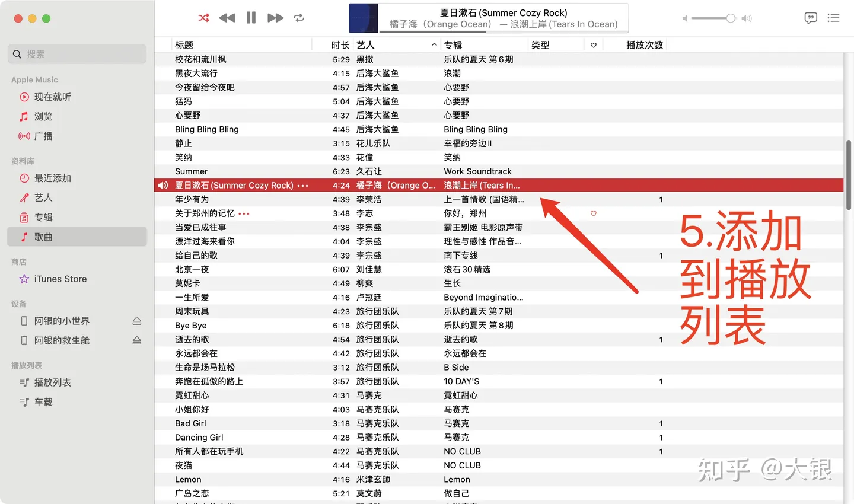This screenshot has width=854, height=504.
Task: Select song 北京一夜
Action: 192,269
